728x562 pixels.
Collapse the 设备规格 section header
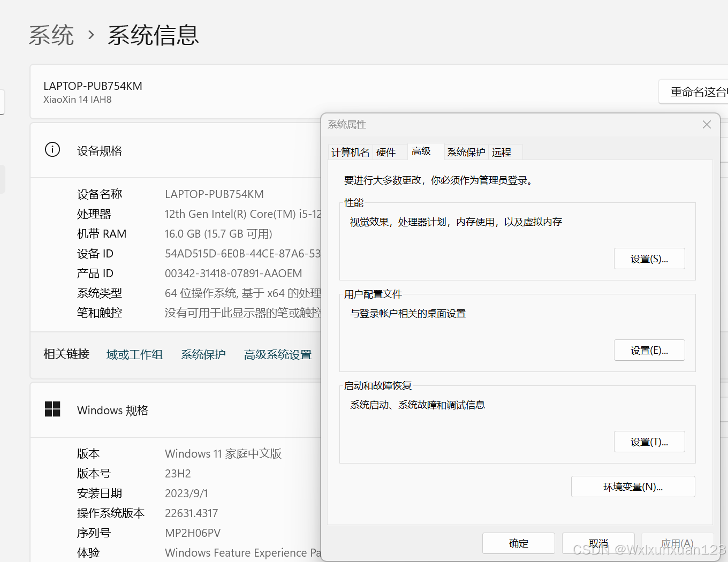177,150
